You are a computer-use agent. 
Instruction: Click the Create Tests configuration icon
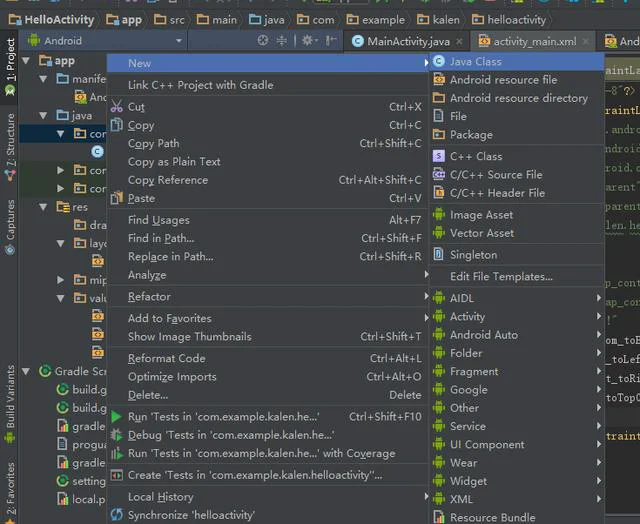[x=117, y=475]
